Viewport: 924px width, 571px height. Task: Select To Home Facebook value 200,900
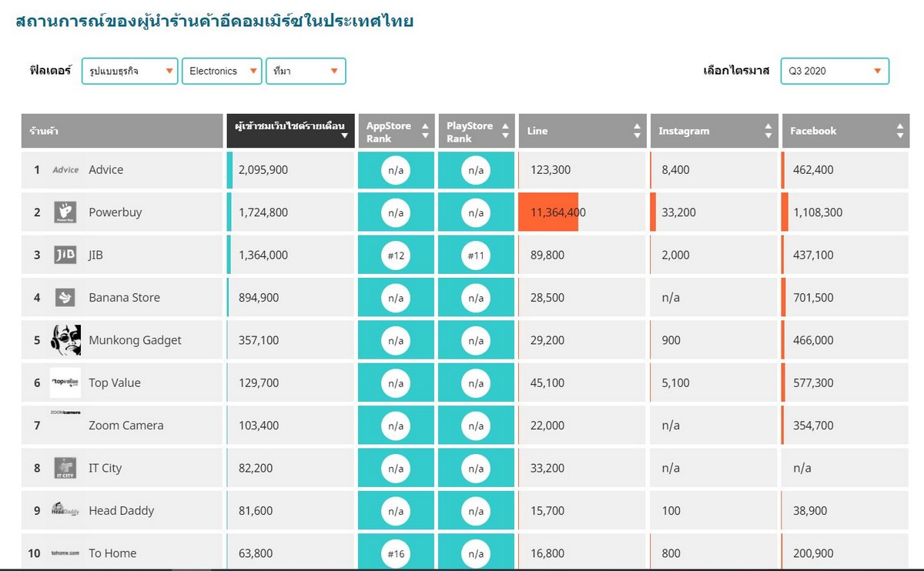point(813,553)
